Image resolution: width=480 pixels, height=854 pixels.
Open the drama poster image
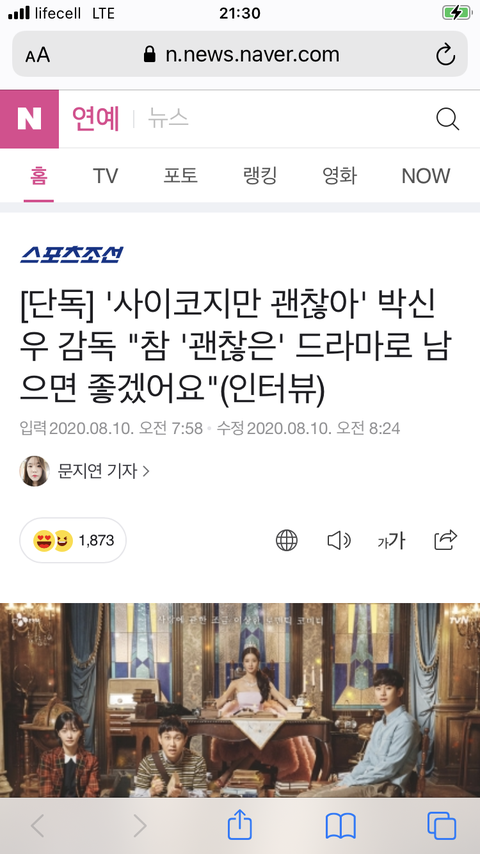[x=240, y=700]
